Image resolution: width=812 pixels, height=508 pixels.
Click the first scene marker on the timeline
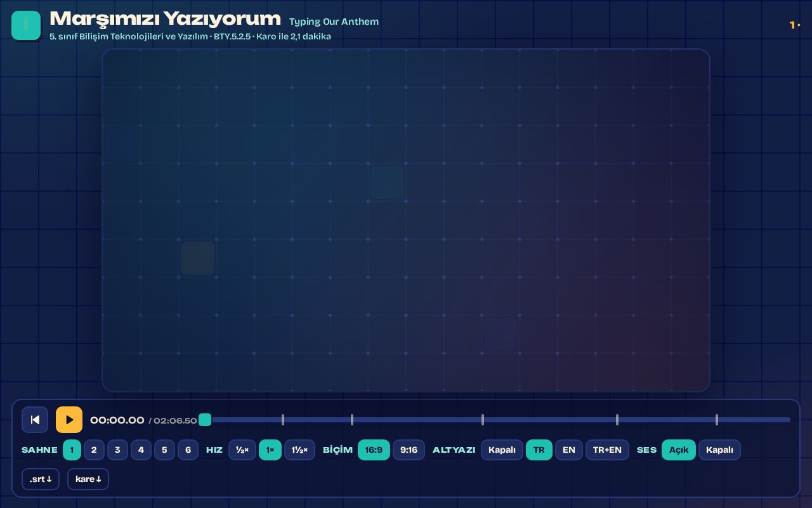coord(283,420)
